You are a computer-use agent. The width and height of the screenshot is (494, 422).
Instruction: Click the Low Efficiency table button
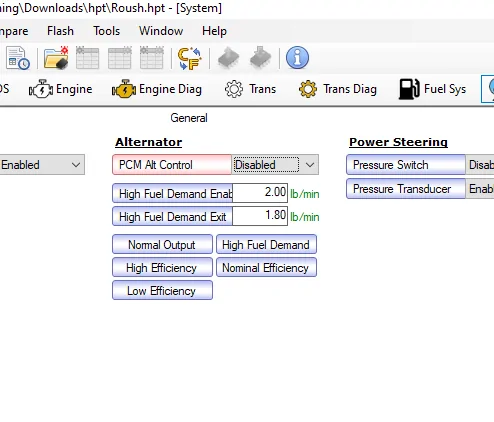point(162,290)
